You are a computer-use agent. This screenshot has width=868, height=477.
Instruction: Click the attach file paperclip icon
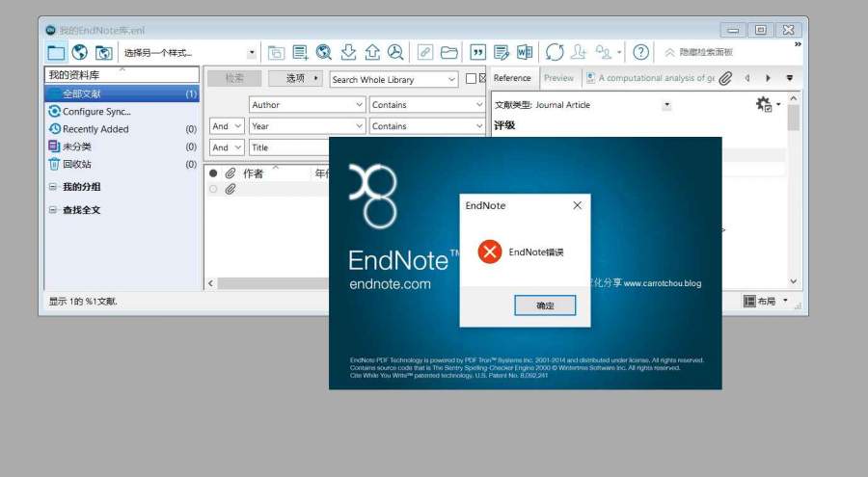pyautogui.click(x=725, y=78)
